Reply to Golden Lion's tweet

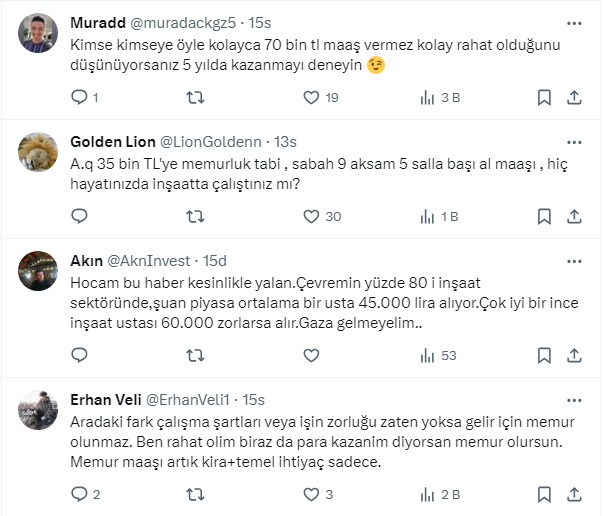coord(81,216)
